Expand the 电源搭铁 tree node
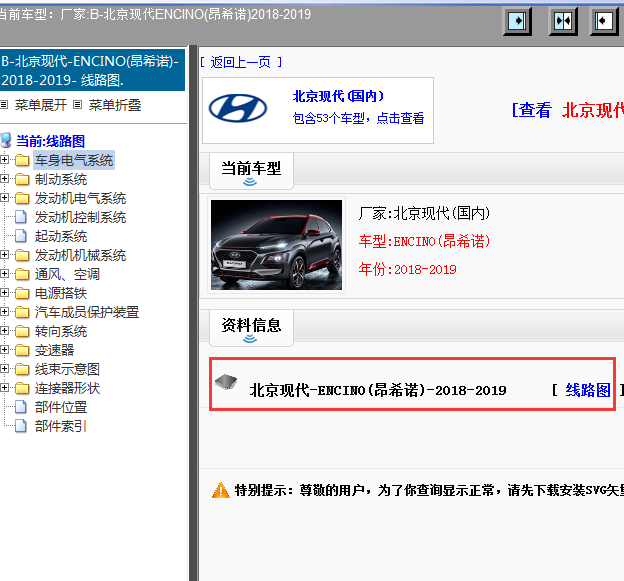The height and width of the screenshot is (581, 624). click(x=4, y=293)
